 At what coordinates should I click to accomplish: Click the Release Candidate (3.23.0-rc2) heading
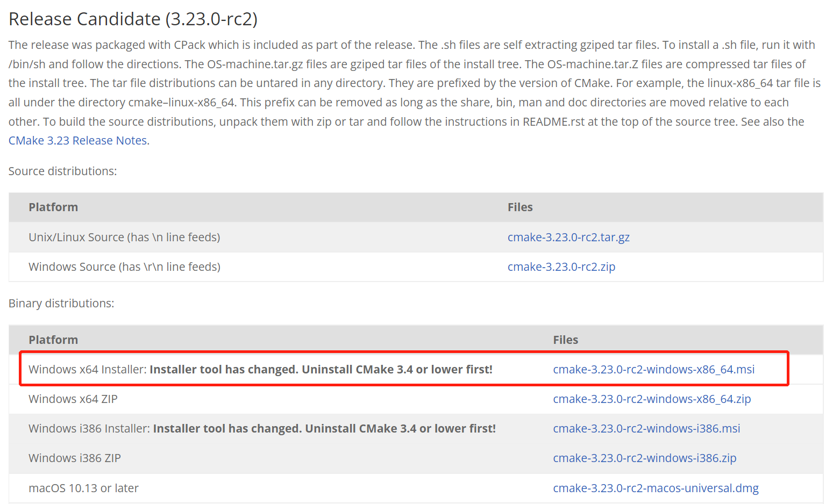tap(133, 19)
